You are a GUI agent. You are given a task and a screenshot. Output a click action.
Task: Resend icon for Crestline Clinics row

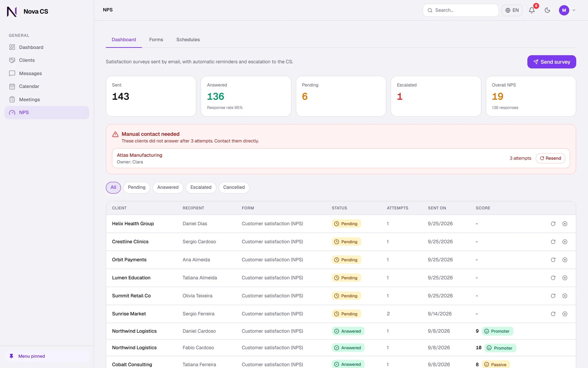tap(553, 242)
